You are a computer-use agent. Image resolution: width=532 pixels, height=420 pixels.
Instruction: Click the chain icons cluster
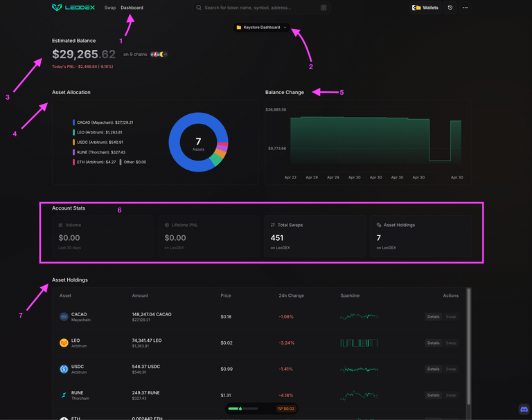pos(159,54)
